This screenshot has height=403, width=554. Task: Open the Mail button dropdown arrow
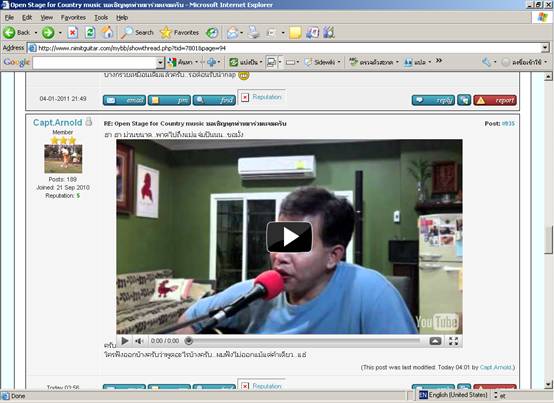click(242, 33)
